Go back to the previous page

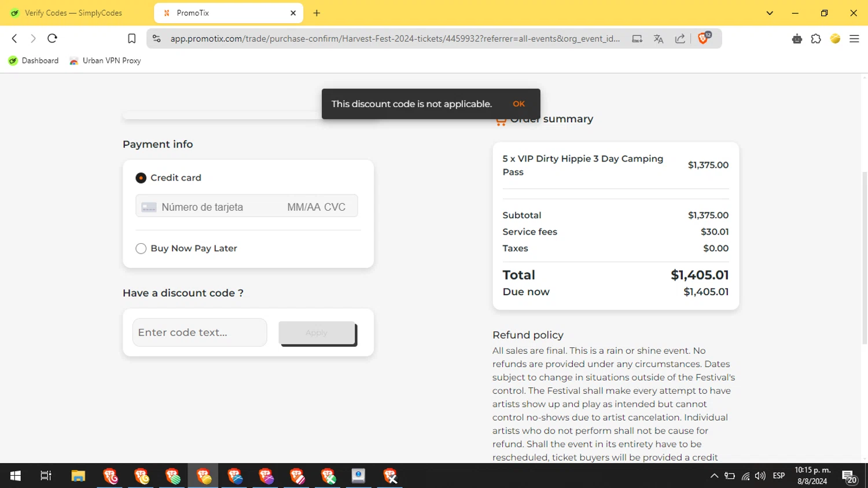(14, 38)
